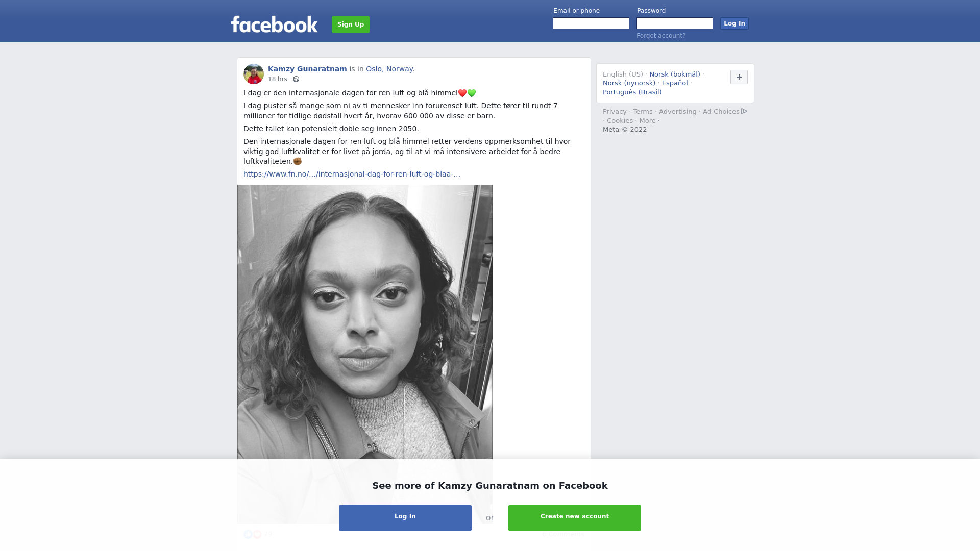980x551 pixels.
Task: Add another language with plus button
Action: (739, 77)
